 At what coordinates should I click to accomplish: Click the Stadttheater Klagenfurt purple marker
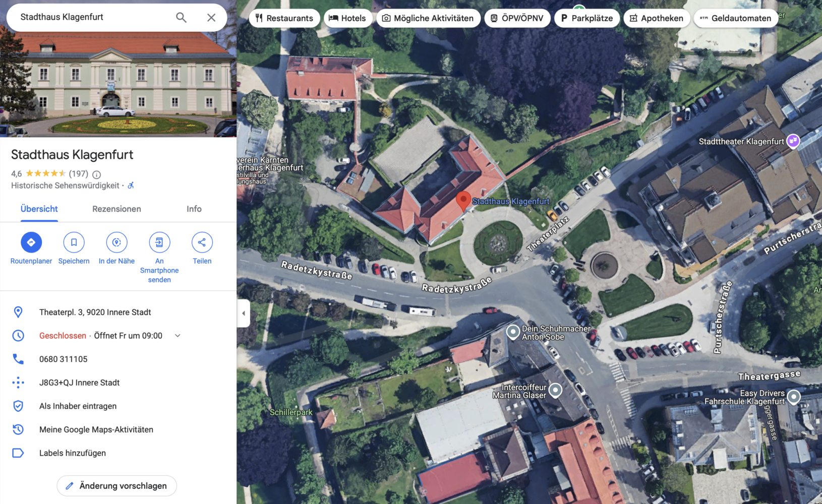click(793, 141)
